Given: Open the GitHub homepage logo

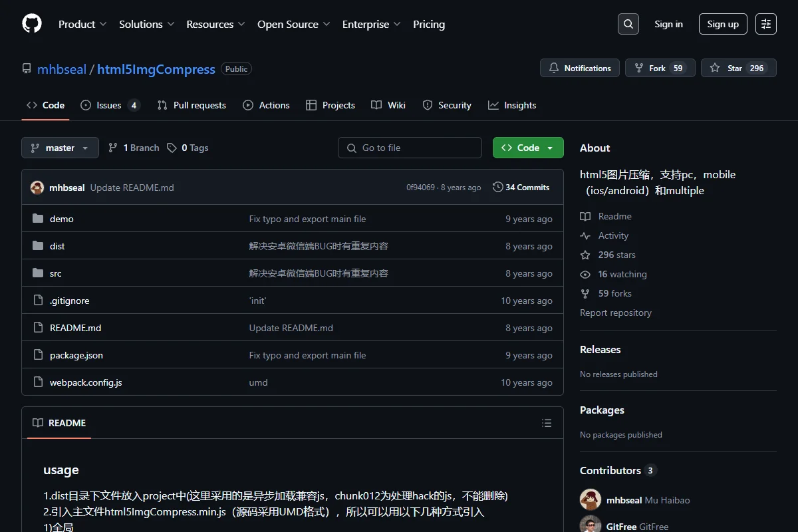Looking at the screenshot, I should [x=32, y=24].
